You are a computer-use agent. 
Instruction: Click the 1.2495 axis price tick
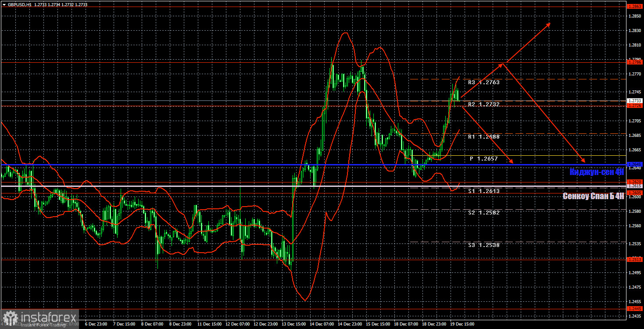(635, 272)
